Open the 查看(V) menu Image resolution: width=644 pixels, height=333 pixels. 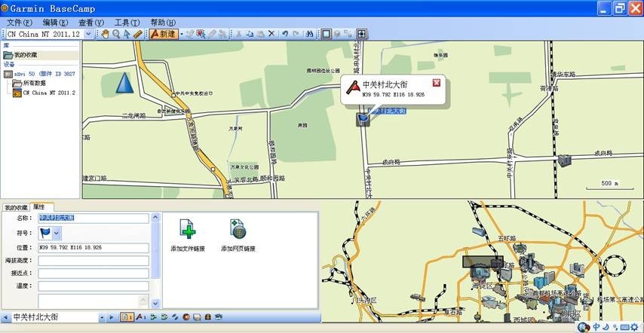pos(91,22)
